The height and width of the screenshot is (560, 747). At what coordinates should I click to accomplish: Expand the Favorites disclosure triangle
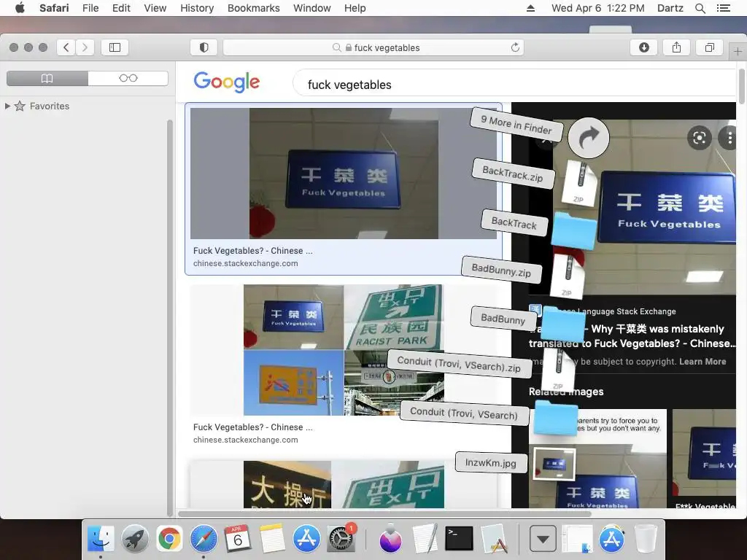[7, 106]
